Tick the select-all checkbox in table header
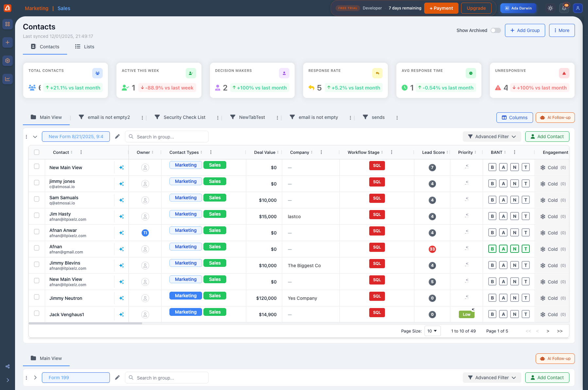 coord(37,152)
